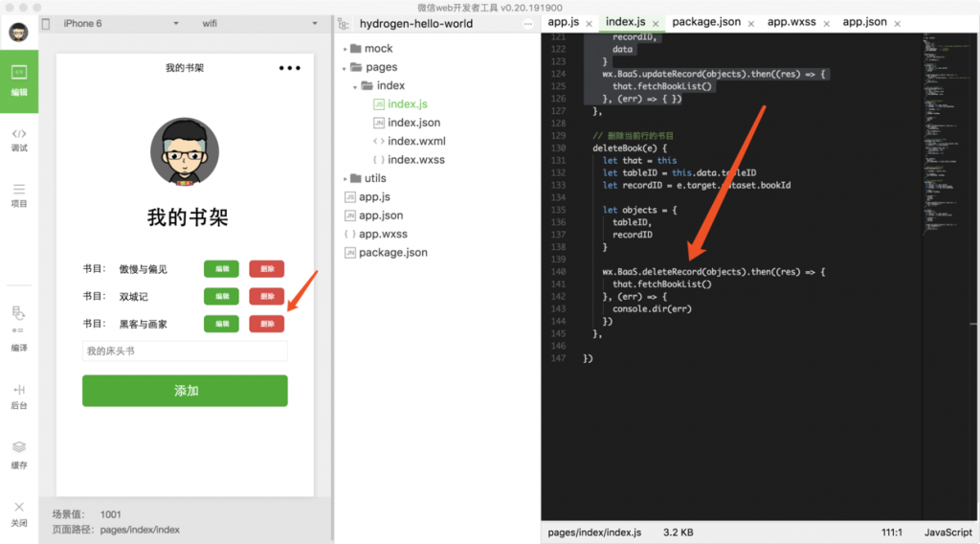Select the 项目 project icon
This screenshot has height=544, width=980.
tap(19, 194)
